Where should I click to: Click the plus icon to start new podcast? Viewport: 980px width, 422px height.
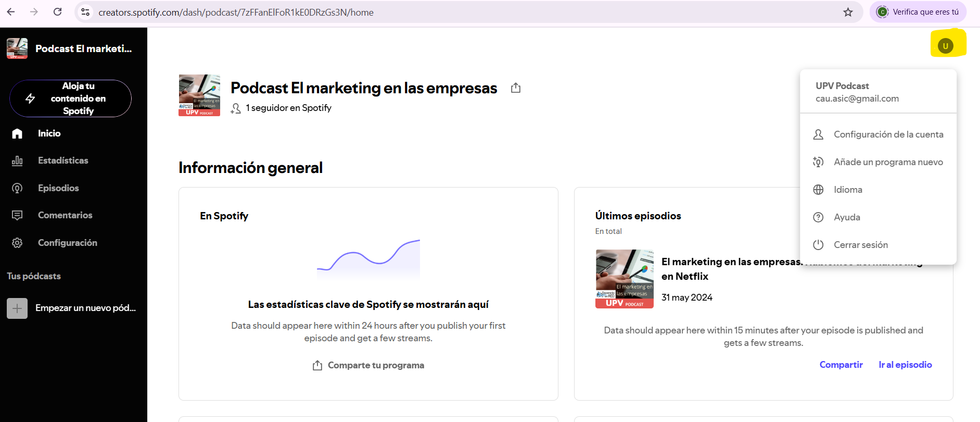17,308
